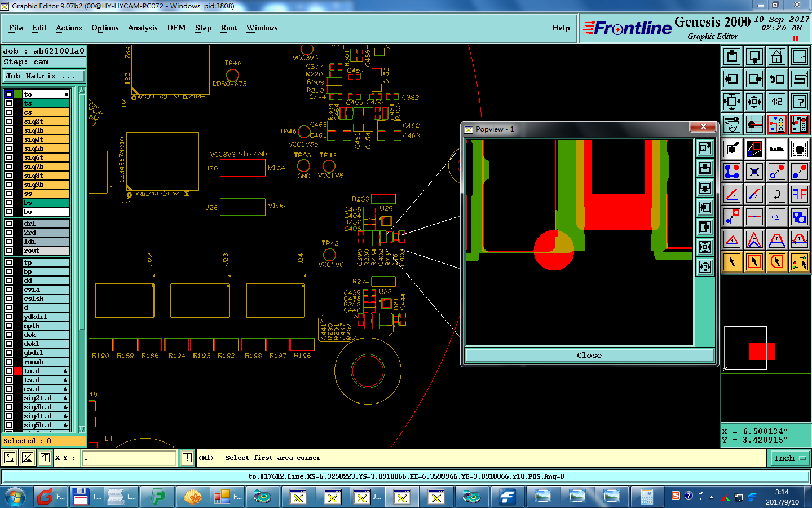Click the delete feature X icon
812x508 pixels.
click(754, 172)
